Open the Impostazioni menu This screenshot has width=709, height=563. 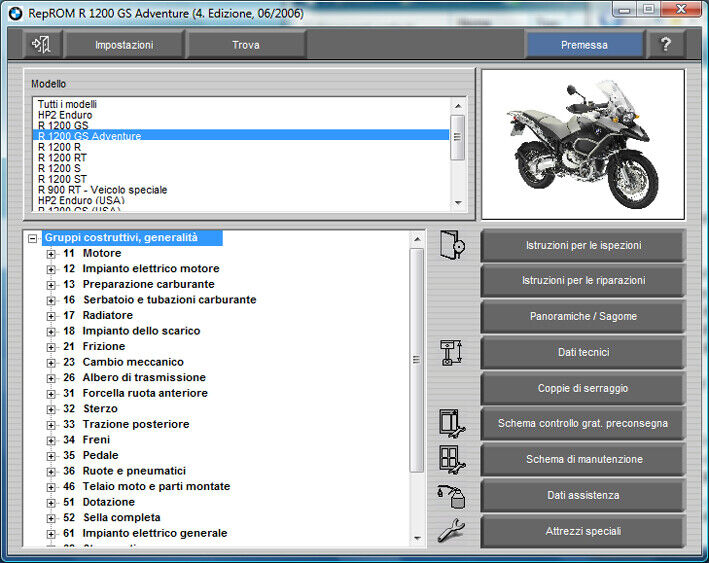[124, 45]
